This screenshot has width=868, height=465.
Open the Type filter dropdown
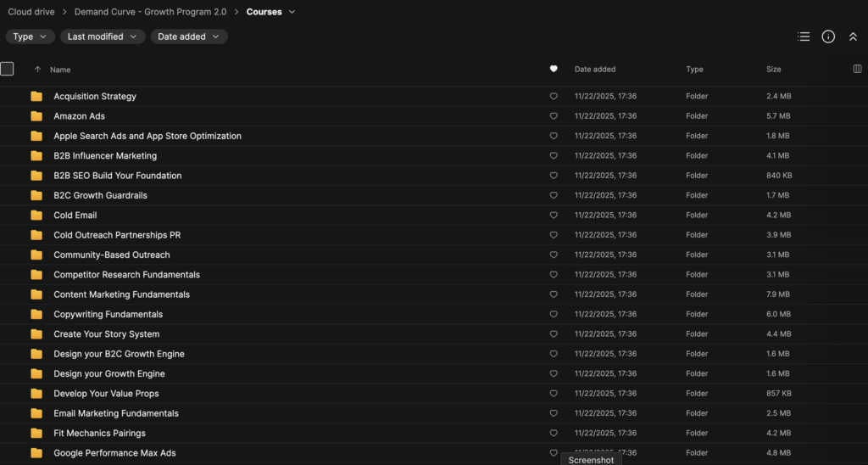[x=31, y=36]
